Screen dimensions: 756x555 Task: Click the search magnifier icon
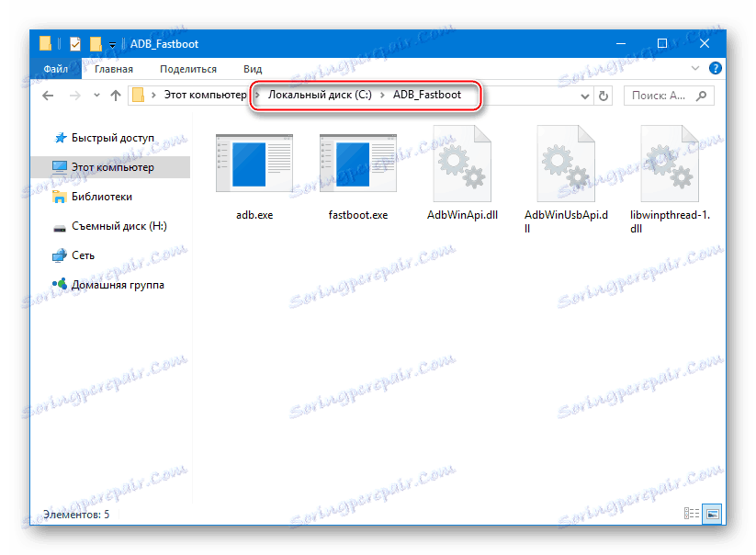(x=702, y=96)
